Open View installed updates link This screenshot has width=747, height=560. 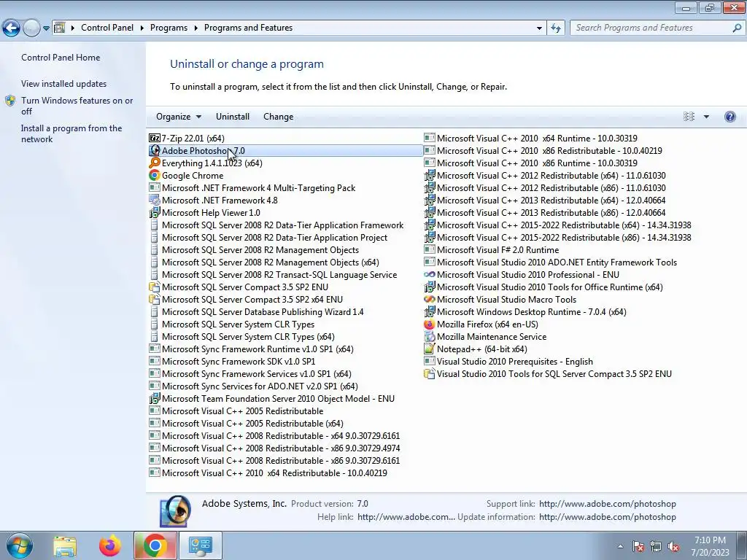pyautogui.click(x=64, y=84)
